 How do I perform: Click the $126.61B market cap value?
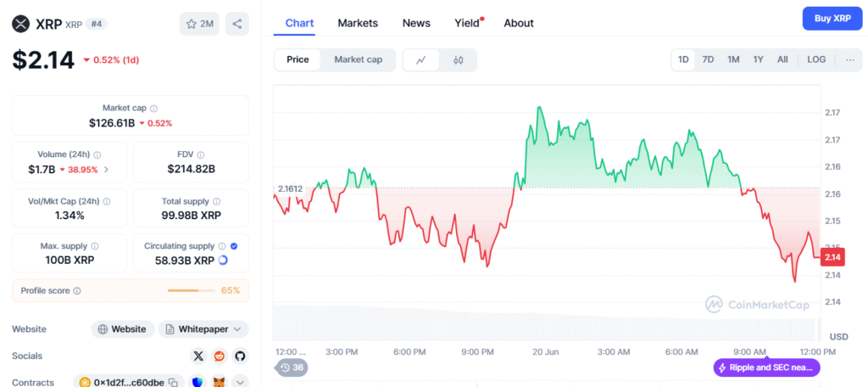pyautogui.click(x=112, y=123)
